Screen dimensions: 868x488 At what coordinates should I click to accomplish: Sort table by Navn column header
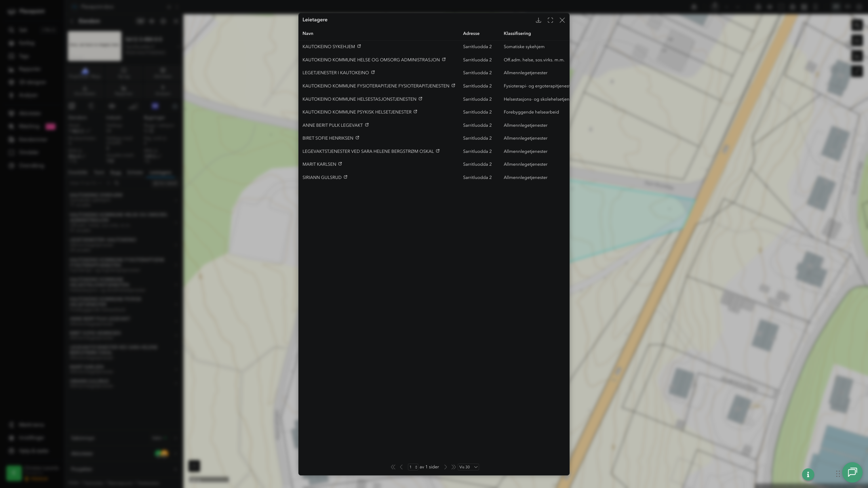(308, 33)
